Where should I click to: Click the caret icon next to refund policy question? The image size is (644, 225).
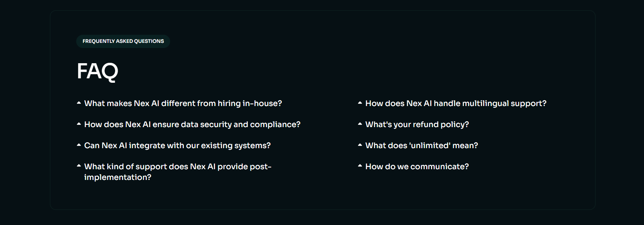pyautogui.click(x=360, y=124)
